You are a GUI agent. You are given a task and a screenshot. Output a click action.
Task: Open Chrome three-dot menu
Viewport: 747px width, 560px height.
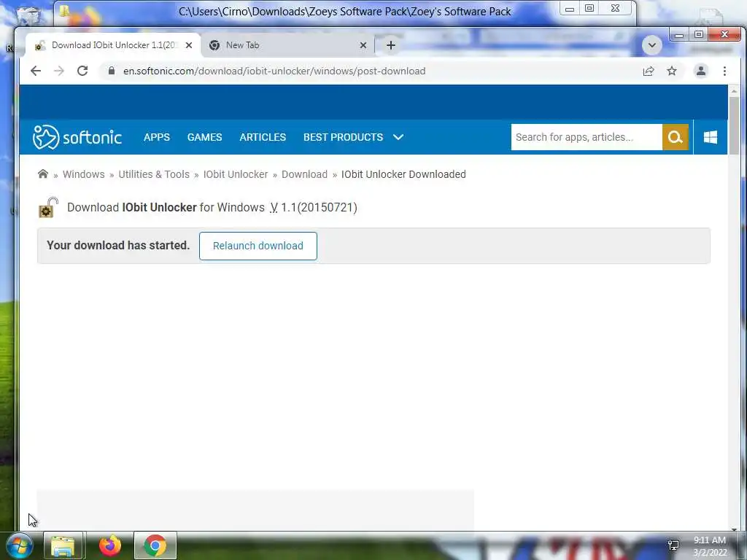pos(724,71)
